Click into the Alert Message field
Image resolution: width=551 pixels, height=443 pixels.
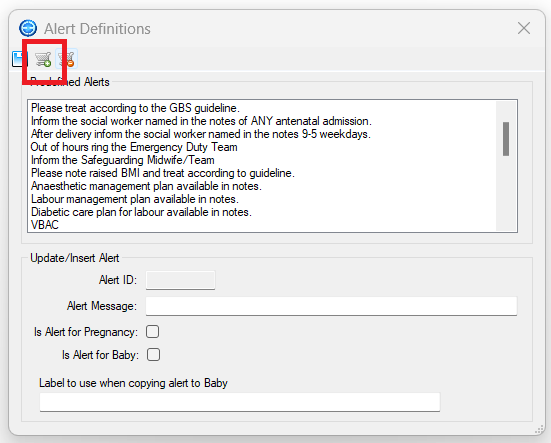point(331,306)
